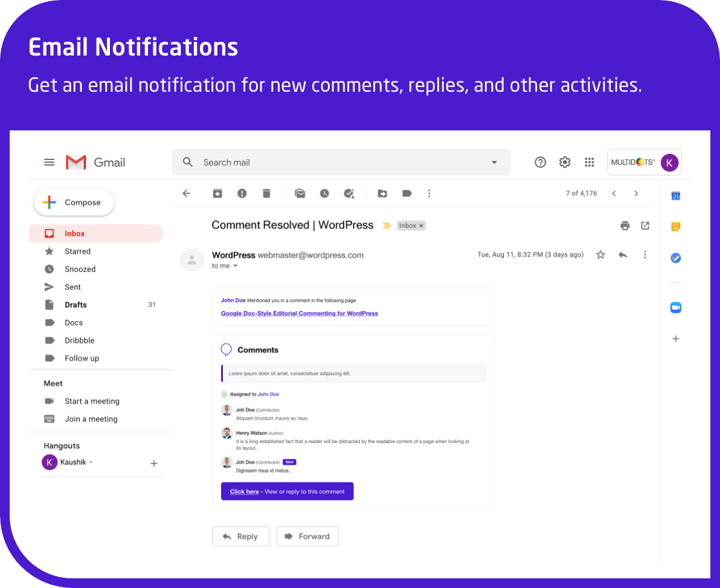Report this email as spam
Image resolution: width=720 pixels, height=588 pixels.
[x=242, y=193]
